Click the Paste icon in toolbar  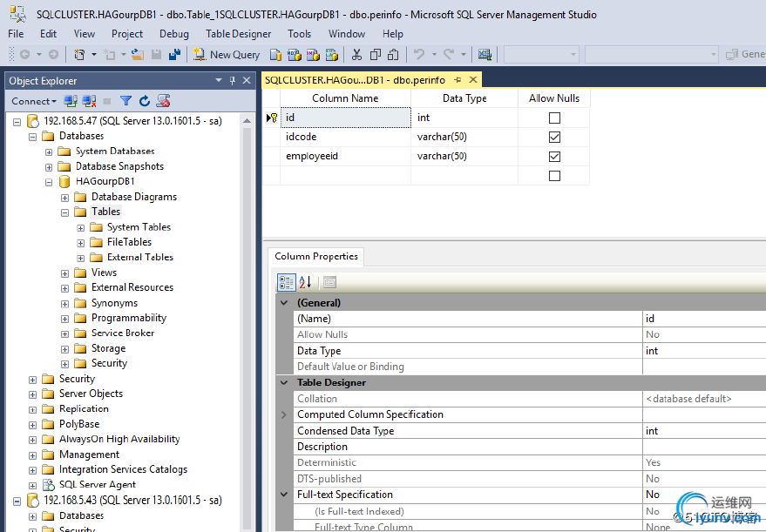(x=393, y=54)
